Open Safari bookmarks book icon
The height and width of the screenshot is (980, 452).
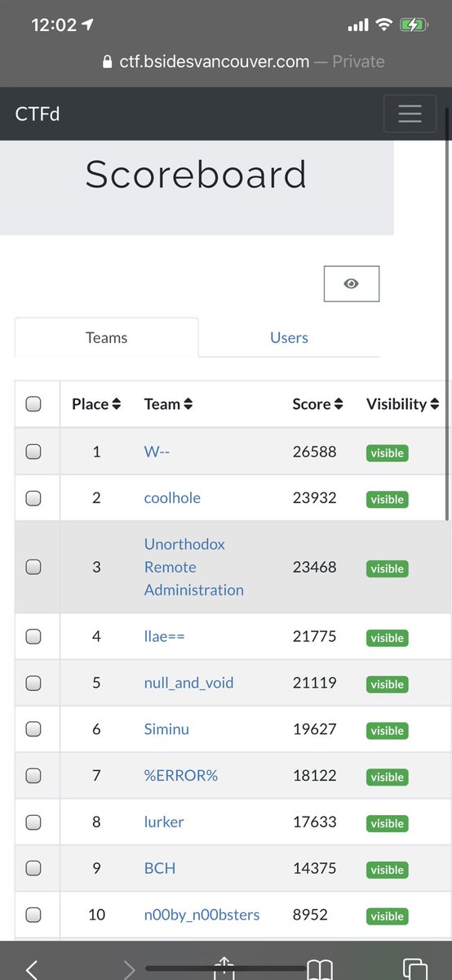click(x=320, y=969)
